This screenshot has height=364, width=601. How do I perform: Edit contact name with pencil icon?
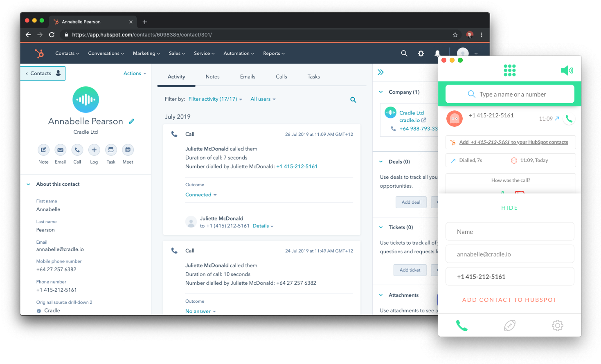click(x=131, y=121)
